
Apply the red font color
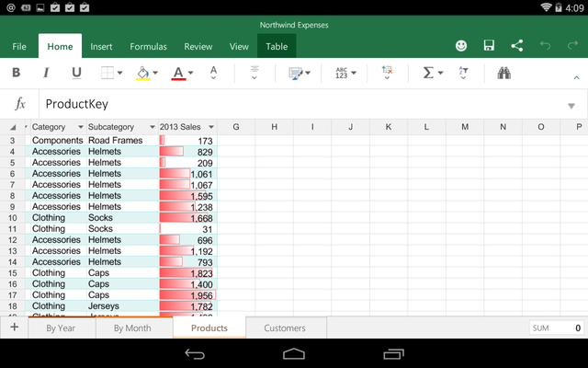pos(178,73)
